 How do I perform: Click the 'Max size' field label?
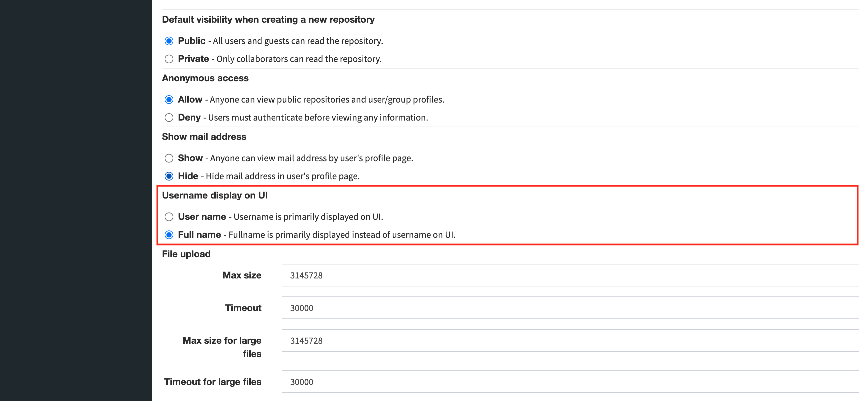[x=242, y=275]
